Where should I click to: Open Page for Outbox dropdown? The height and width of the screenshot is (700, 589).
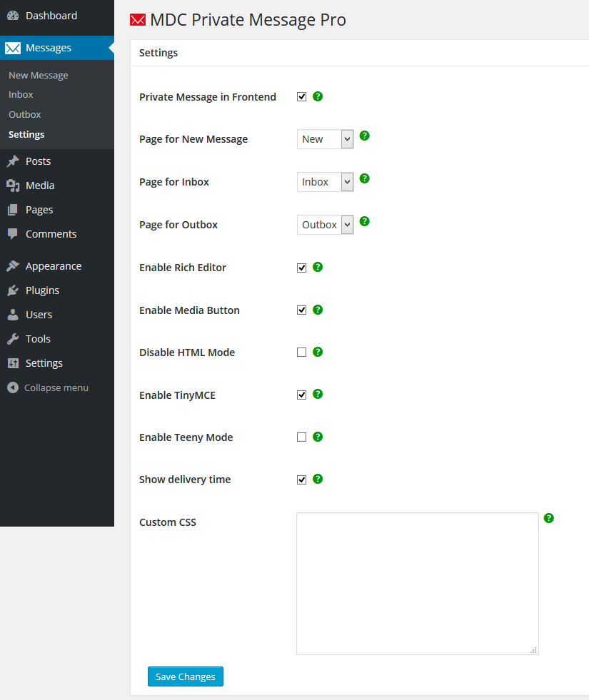(x=325, y=225)
